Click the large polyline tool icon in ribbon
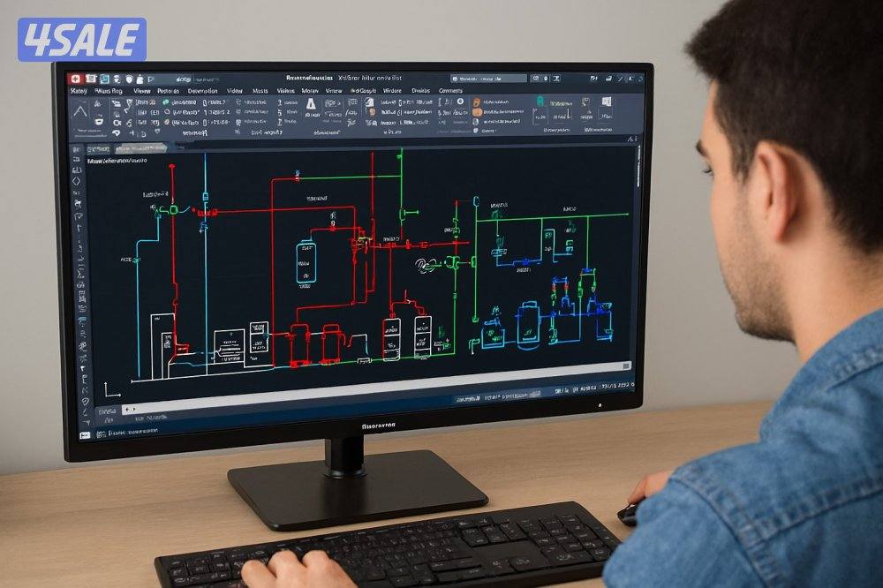The height and width of the screenshot is (588, 883). [x=80, y=111]
